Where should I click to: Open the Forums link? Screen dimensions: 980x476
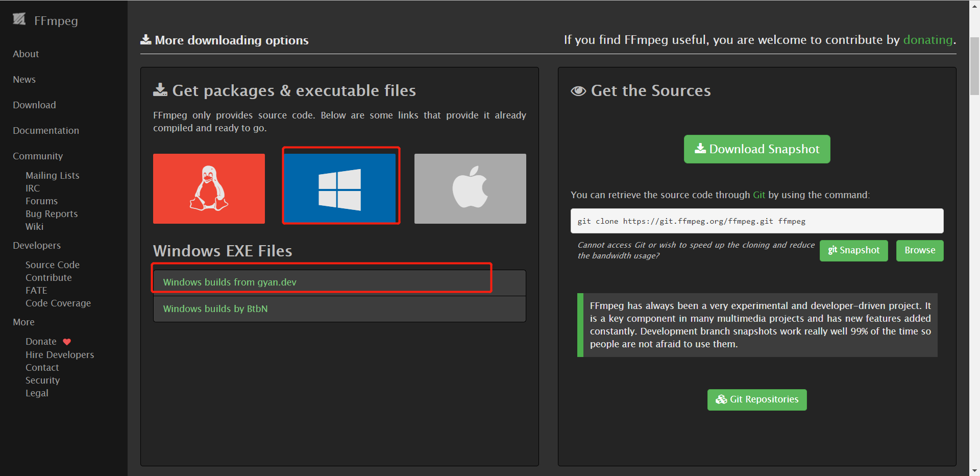(x=41, y=201)
